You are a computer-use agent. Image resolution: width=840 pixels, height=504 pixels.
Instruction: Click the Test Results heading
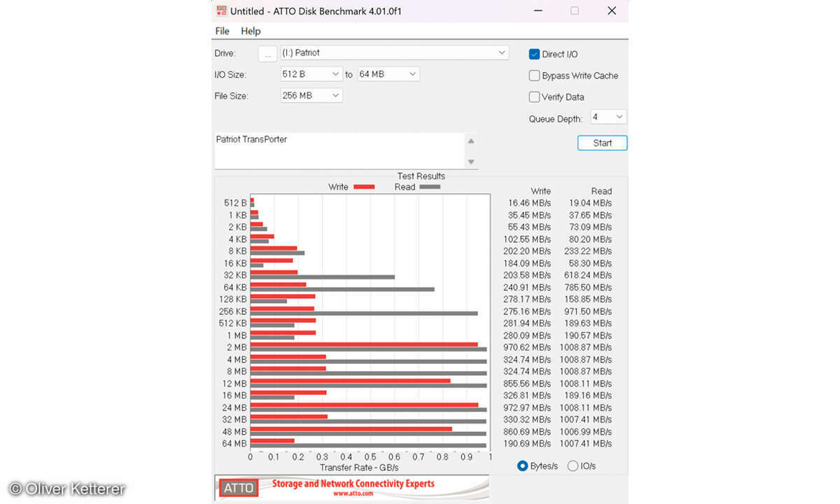(421, 176)
